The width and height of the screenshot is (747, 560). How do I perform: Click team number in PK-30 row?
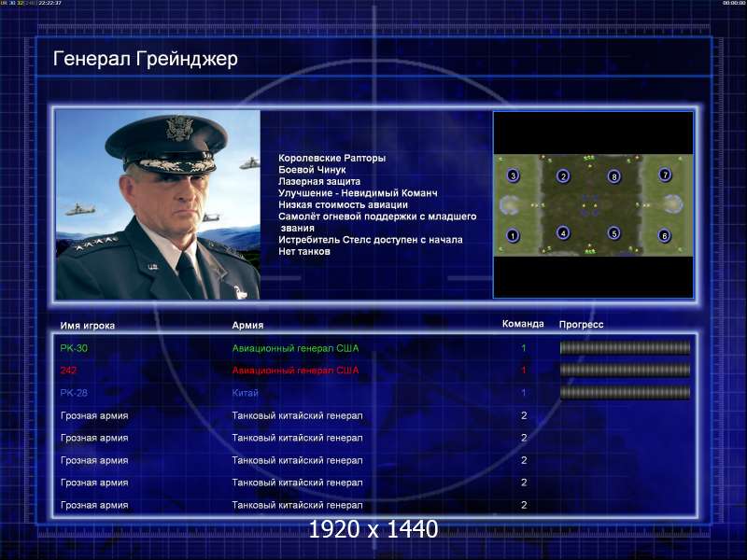coord(524,348)
